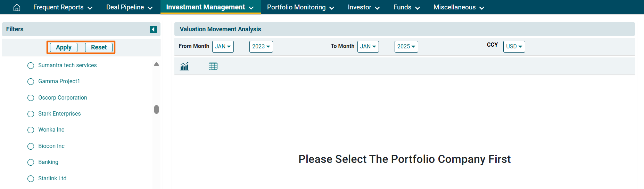The width and height of the screenshot is (644, 189).
Task: Click the home icon in navigation bar
Action: pyautogui.click(x=17, y=7)
